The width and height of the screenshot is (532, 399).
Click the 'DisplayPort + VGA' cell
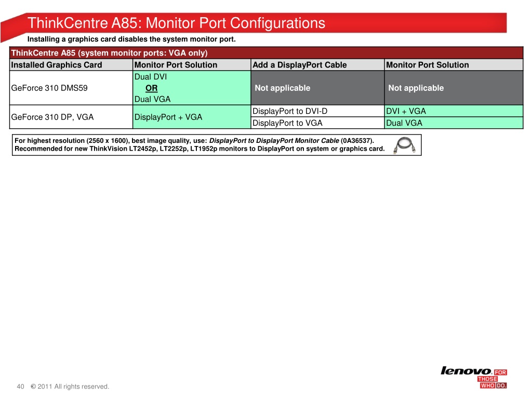tap(192, 117)
